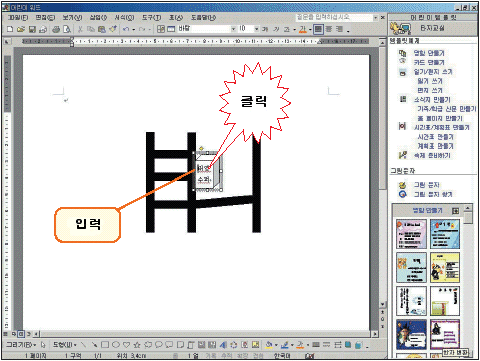Viewport: 480px width, 361px height.
Task: Select the Arrow line drawing tool
Action: pos(94,344)
